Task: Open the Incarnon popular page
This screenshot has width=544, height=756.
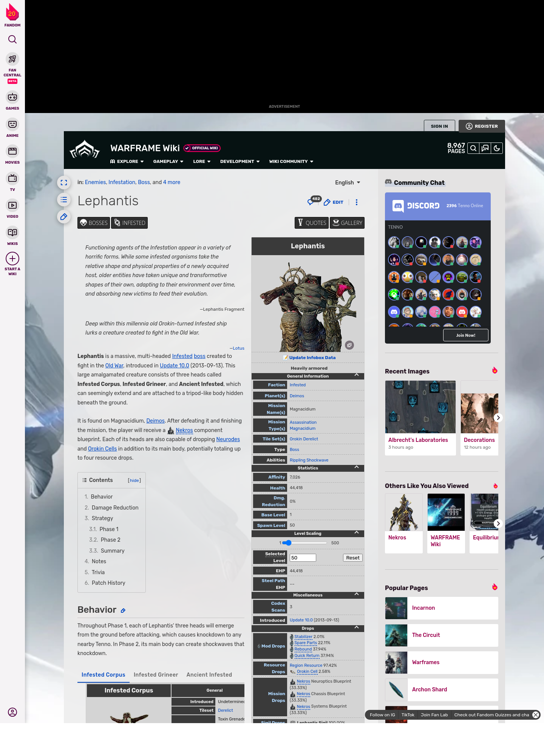Action: (x=442, y=608)
